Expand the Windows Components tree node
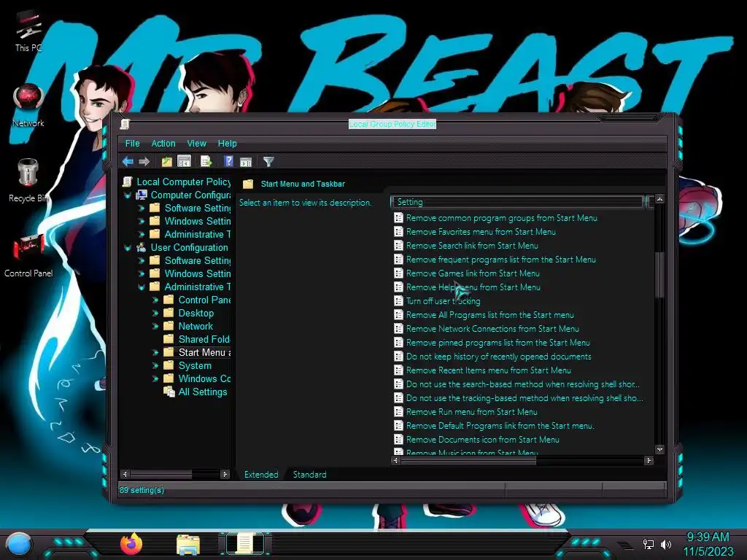 click(155, 379)
